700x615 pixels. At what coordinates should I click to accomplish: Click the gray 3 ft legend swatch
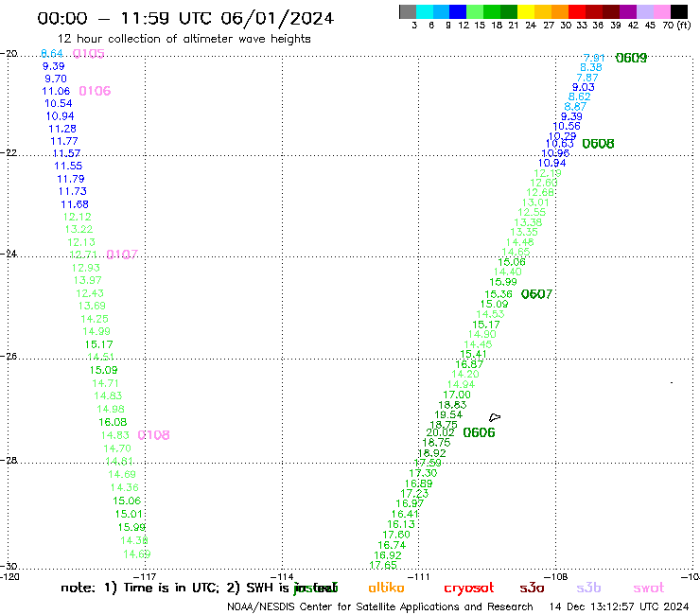tap(408, 11)
